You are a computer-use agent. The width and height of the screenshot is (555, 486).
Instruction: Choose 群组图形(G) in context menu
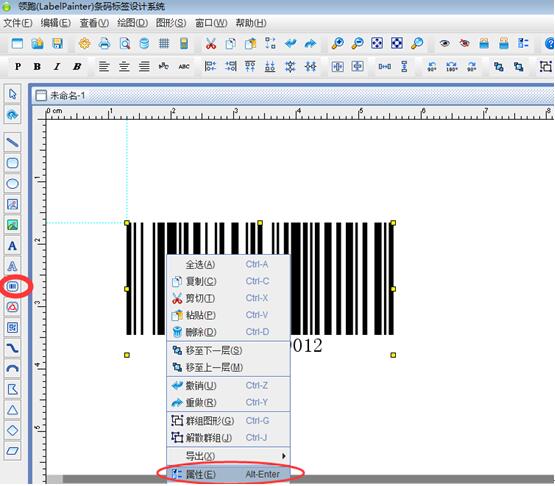click(228, 421)
